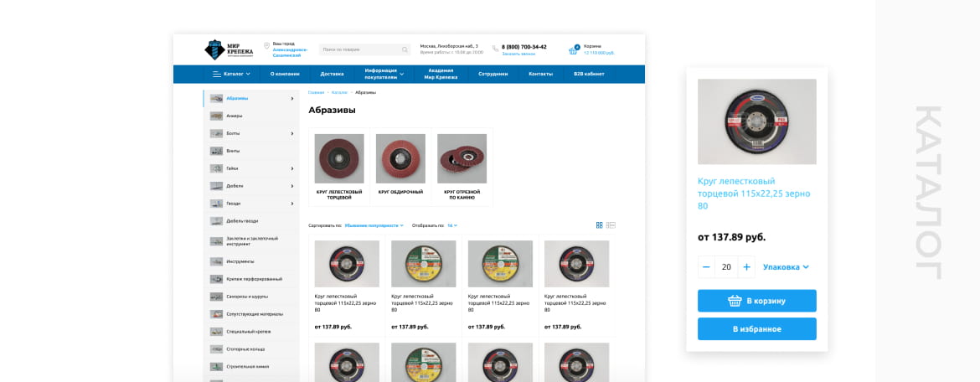Click the phone handset icon in the header

(x=496, y=48)
